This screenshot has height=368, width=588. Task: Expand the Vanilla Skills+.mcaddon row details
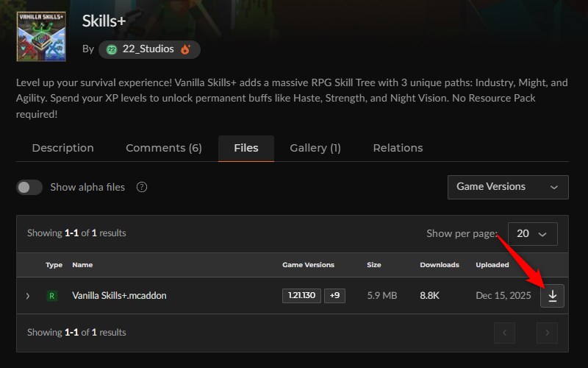pyautogui.click(x=28, y=296)
